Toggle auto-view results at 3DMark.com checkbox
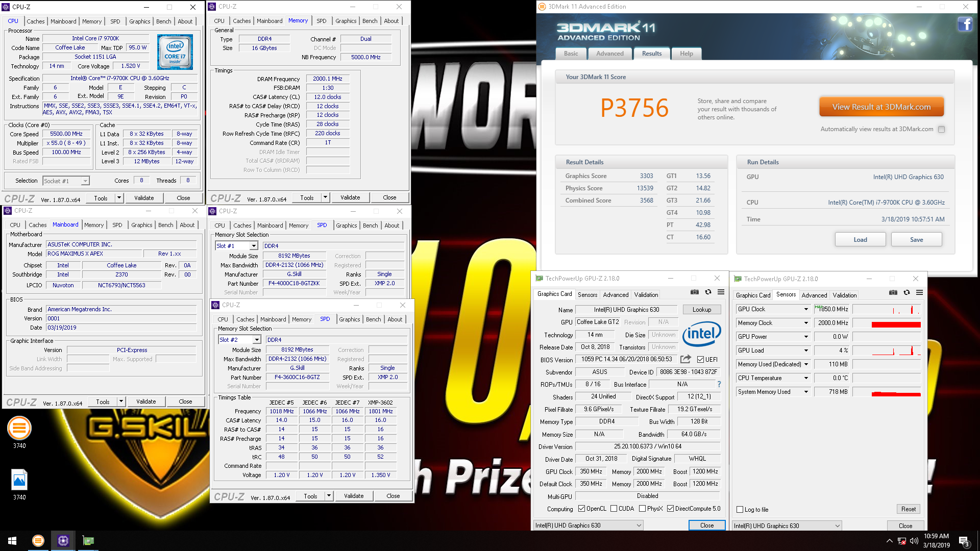Screen dimensions: 980x551 click(942, 130)
